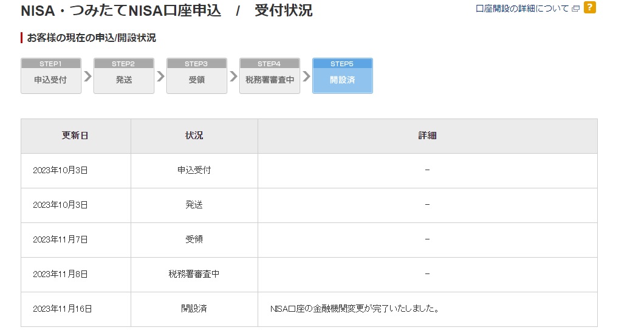The height and width of the screenshot is (330, 644).
Task: Select the STEP2 発送 box
Action: click(x=123, y=75)
